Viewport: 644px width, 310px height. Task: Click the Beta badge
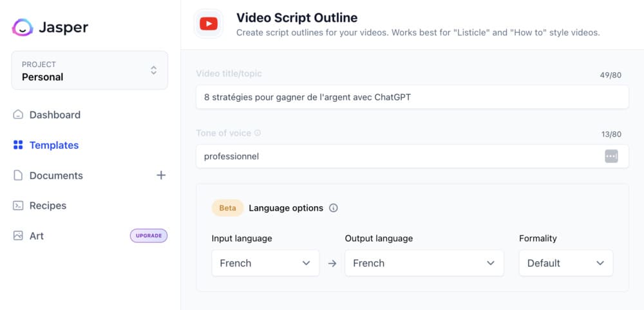coord(227,208)
